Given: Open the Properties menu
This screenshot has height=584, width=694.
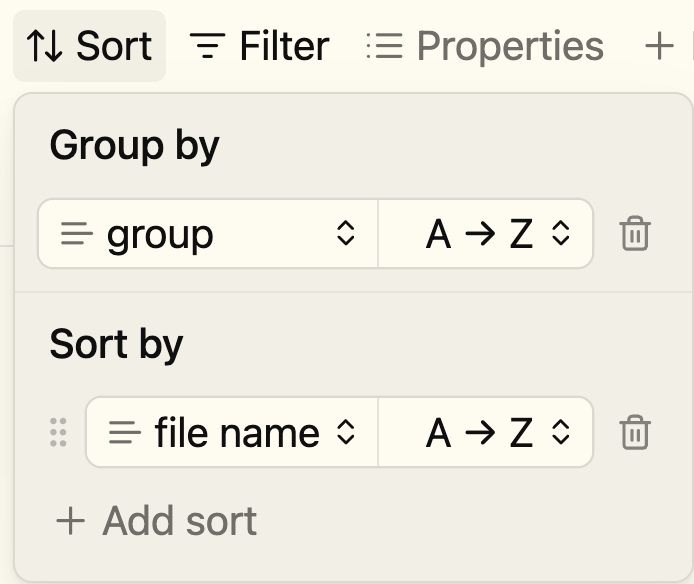Looking at the screenshot, I should 509,46.
